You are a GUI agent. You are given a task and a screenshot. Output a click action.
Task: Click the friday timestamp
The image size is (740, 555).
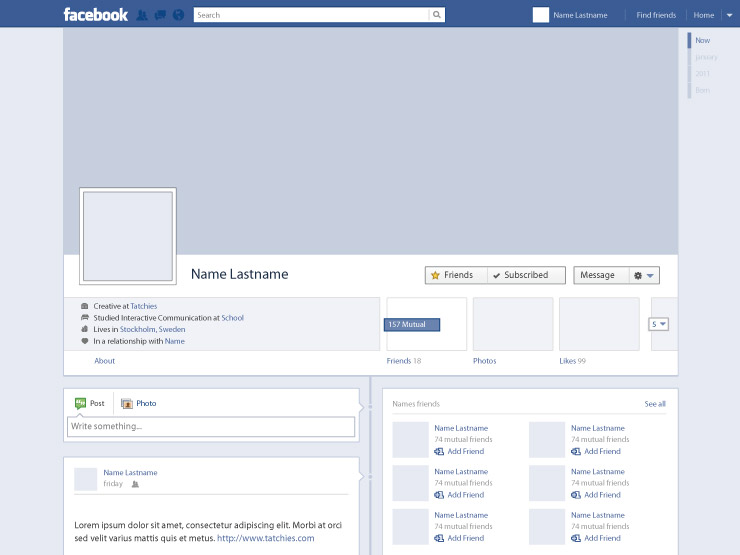113,484
